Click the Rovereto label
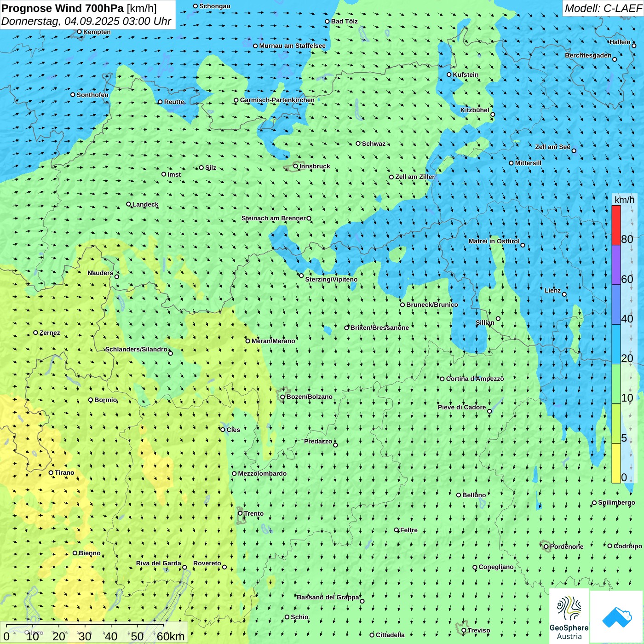This screenshot has width=644, height=644. point(207,563)
